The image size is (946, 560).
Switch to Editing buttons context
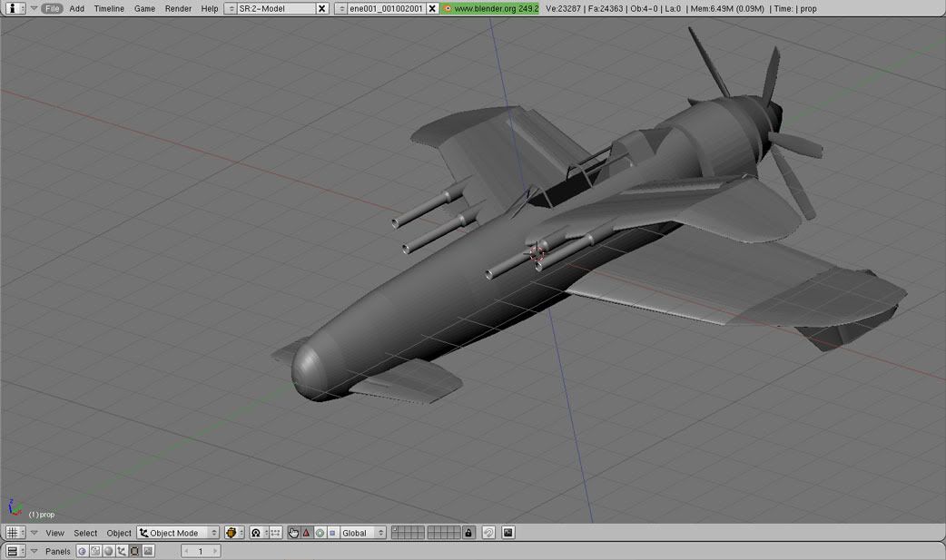tap(135, 551)
